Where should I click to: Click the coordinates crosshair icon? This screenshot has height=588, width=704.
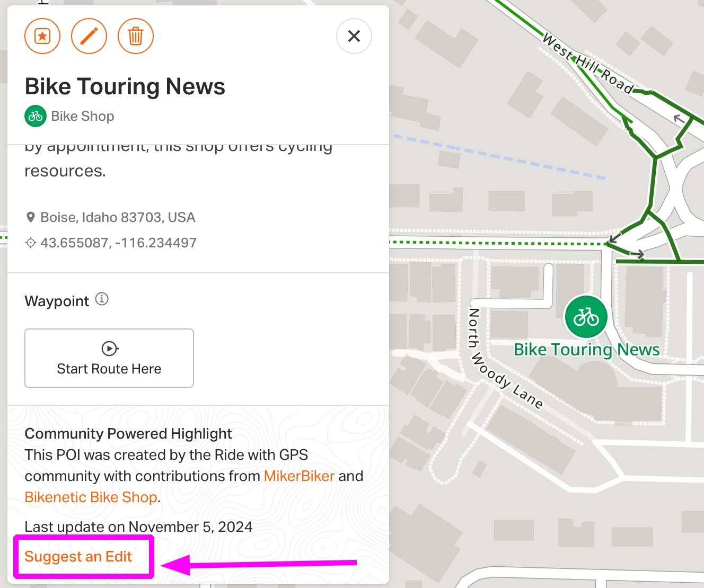click(31, 243)
